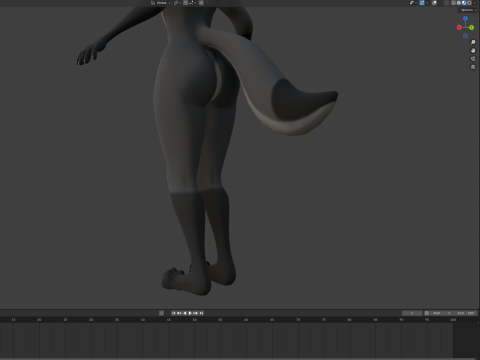
Task: Switch to solid shading
Action: tap(459, 3)
